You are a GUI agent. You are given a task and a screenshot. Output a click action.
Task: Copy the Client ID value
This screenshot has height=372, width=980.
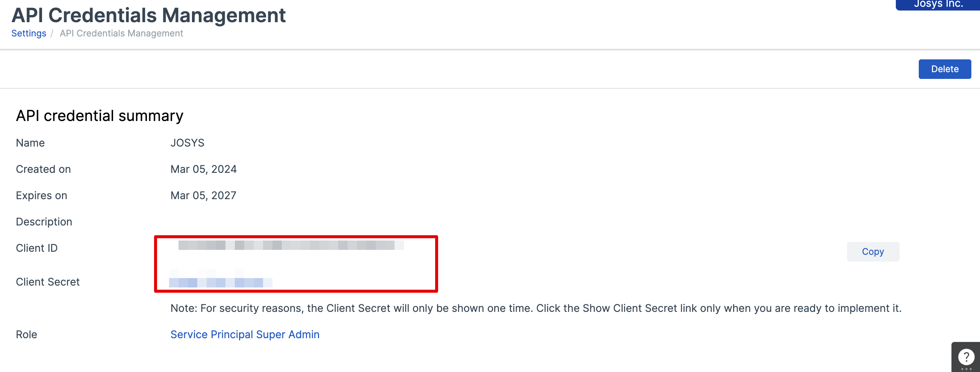coord(873,252)
